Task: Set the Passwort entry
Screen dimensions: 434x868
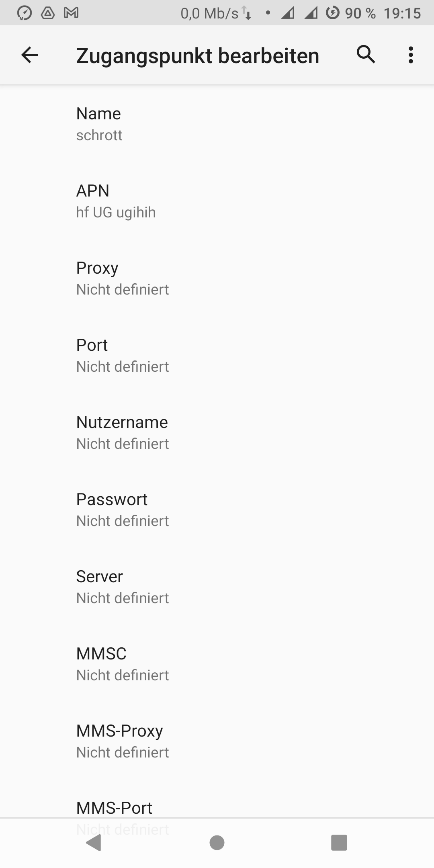Action: 217,510
